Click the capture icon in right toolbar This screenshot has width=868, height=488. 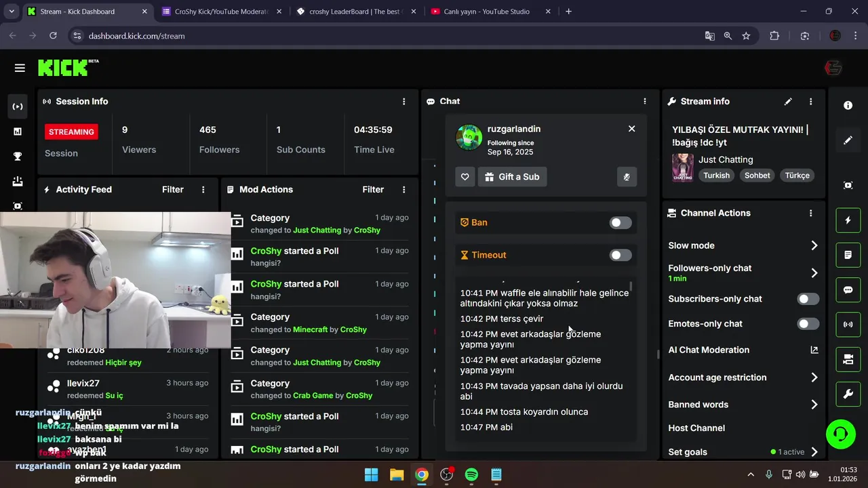click(x=848, y=185)
